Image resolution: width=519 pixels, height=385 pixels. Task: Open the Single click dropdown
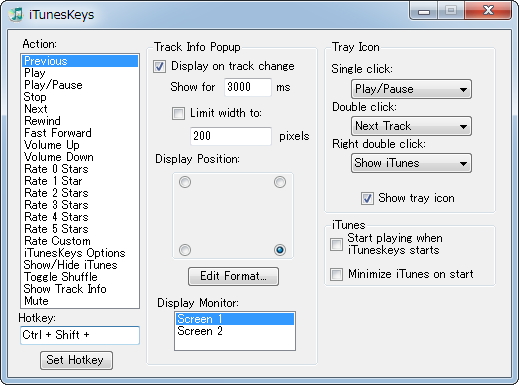pos(411,89)
